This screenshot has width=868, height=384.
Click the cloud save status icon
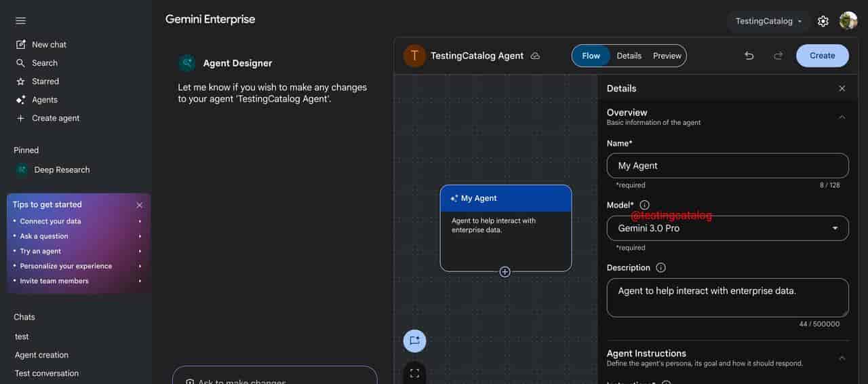coord(535,56)
